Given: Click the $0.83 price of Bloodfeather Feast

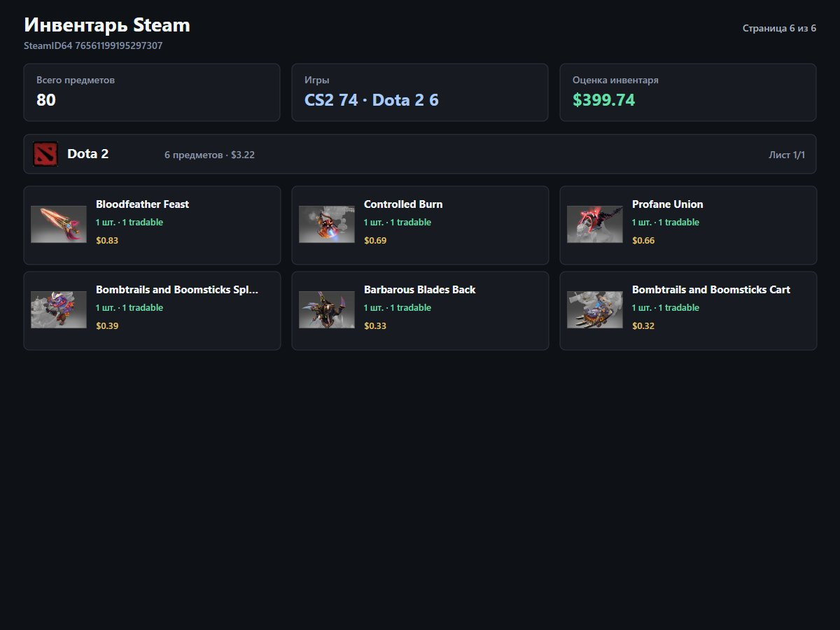Looking at the screenshot, I should (107, 240).
